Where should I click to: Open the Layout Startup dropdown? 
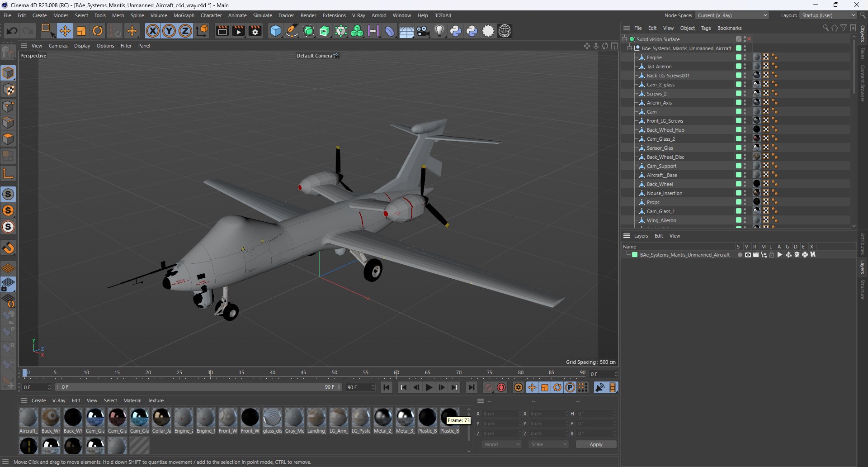pyautogui.click(x=828, y=15)
